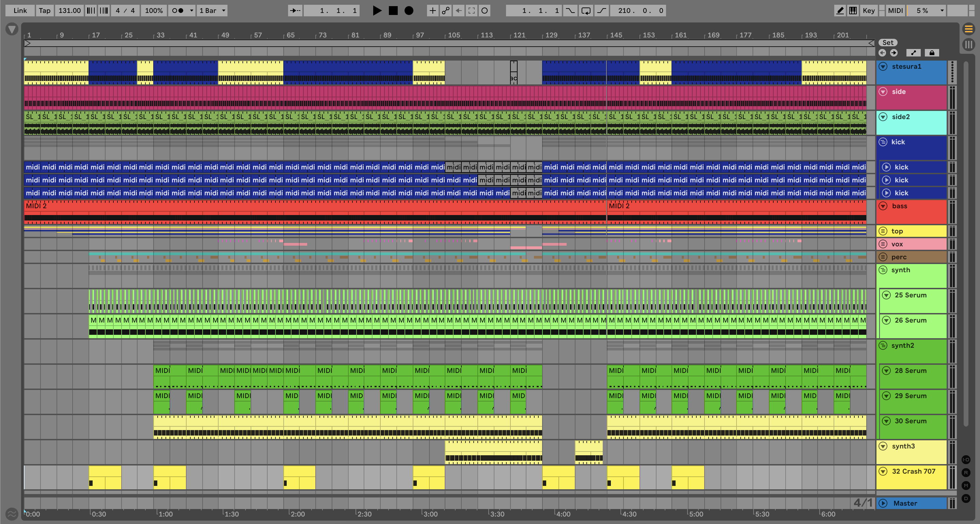The image size is (980, 524).
Task: Toggle the arrangement Loop switch
Action: 586,11
